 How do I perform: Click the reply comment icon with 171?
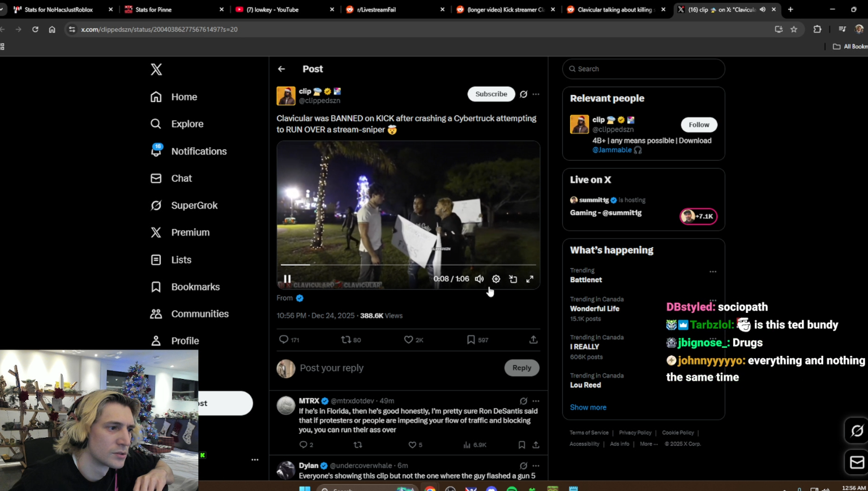(x=284, y=339)
